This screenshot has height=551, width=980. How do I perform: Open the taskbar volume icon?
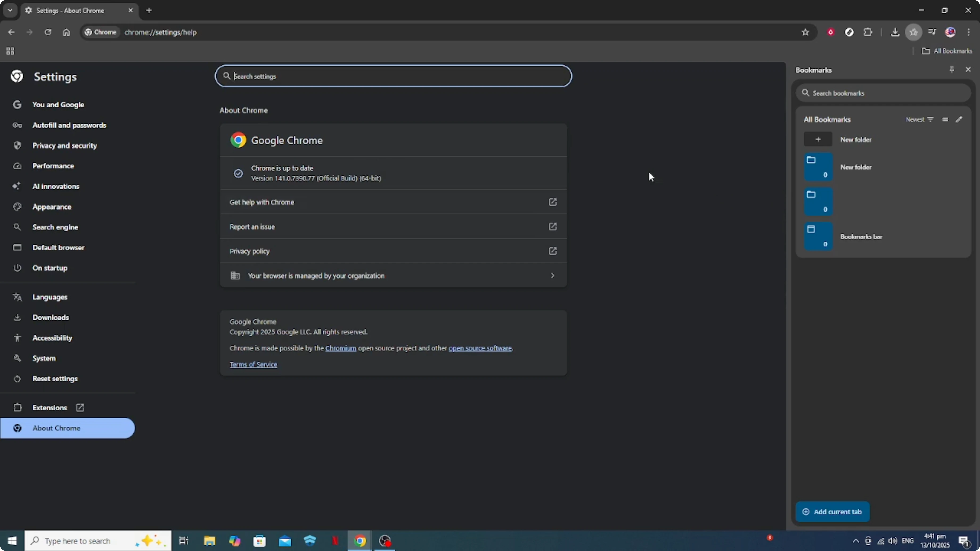(x=892, y=541)
